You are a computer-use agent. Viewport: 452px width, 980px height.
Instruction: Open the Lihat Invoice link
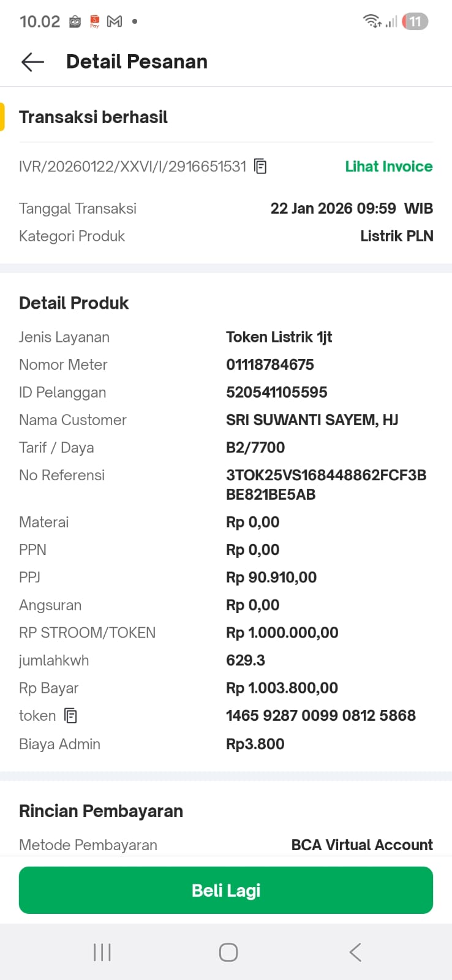pos(388,167)
